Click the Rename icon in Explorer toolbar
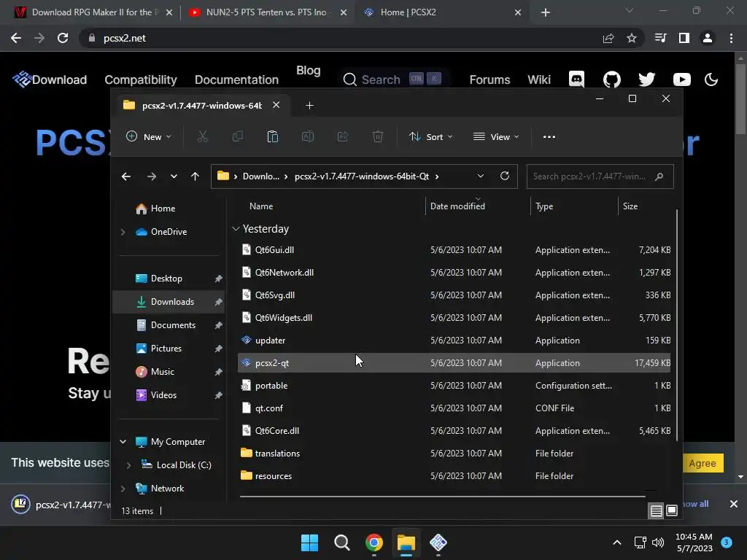 pos(308,136)
